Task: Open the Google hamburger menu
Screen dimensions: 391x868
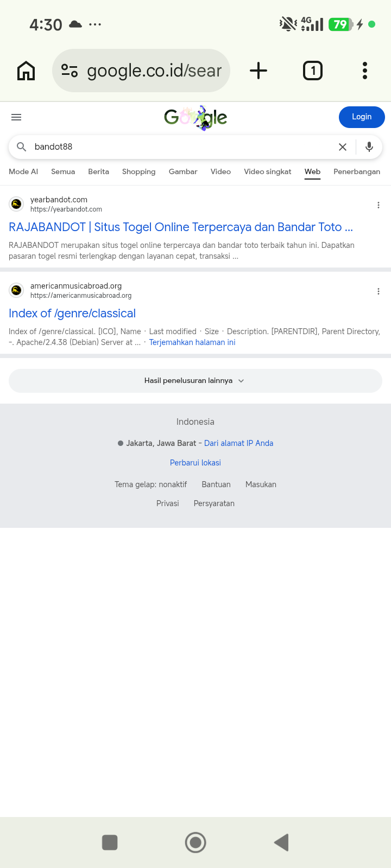Action: coord(16,117)
